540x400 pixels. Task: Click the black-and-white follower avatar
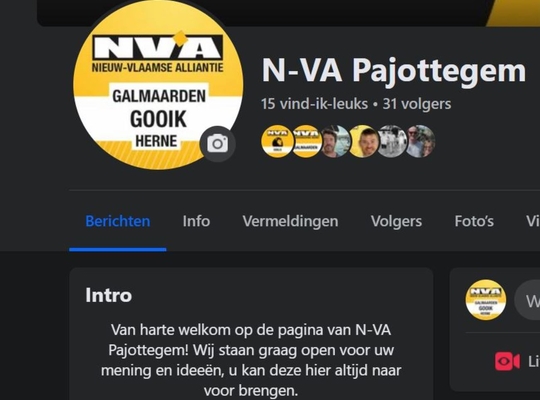[392, 141]
